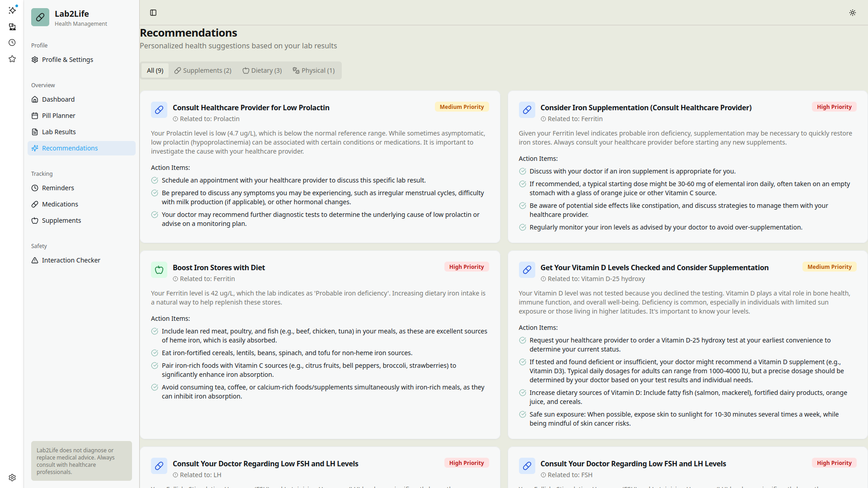Viewport: 868px width, 488px height.
Task: Click the Lab2Life pill logo
Action: 40,18
